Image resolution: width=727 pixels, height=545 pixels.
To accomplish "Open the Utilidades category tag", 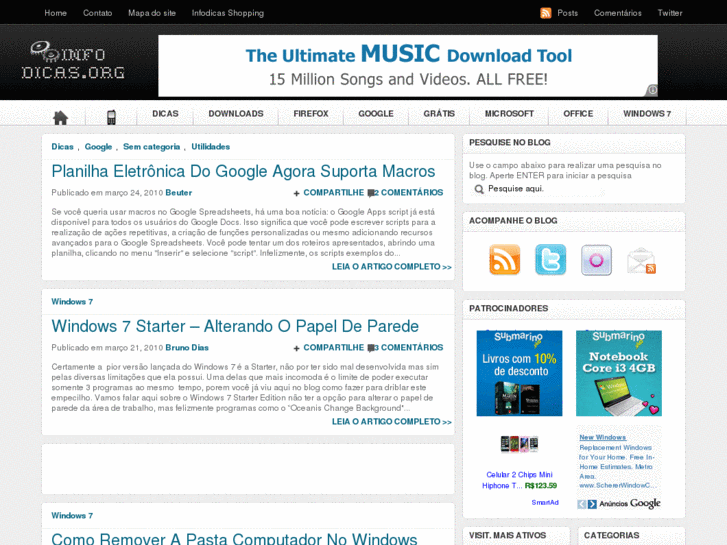I will tap(210, 147).
